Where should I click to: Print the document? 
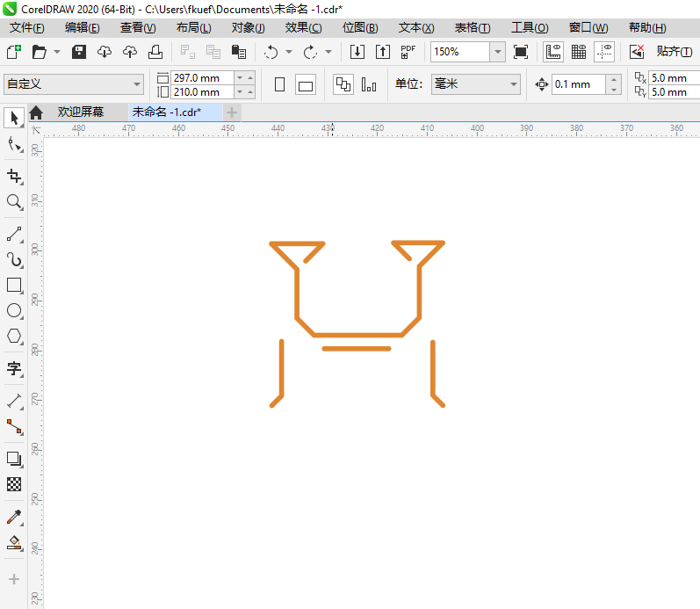pyautogui.click(x=155, y=52)
